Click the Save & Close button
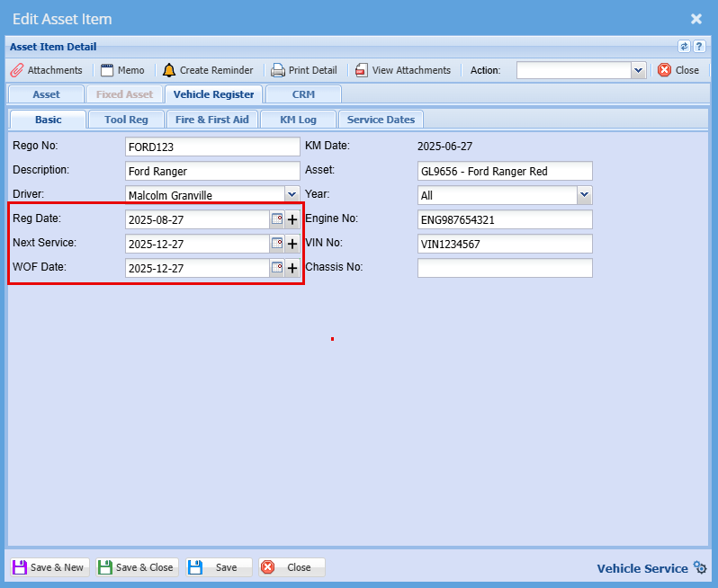The width and height of the screenshot is (718, 588). (x=137, y=567)
